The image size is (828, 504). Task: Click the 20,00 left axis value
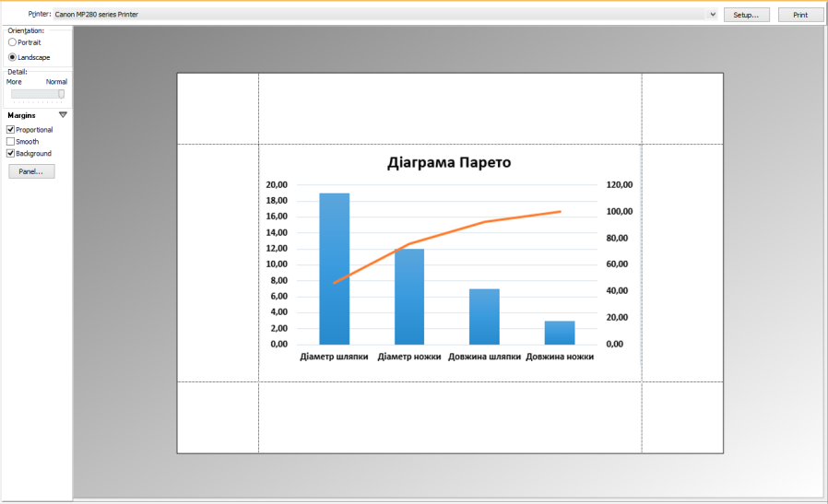point(277,184)
